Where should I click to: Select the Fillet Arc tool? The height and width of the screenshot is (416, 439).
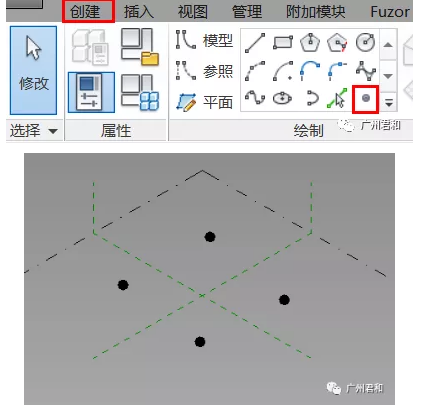[337, 71]
